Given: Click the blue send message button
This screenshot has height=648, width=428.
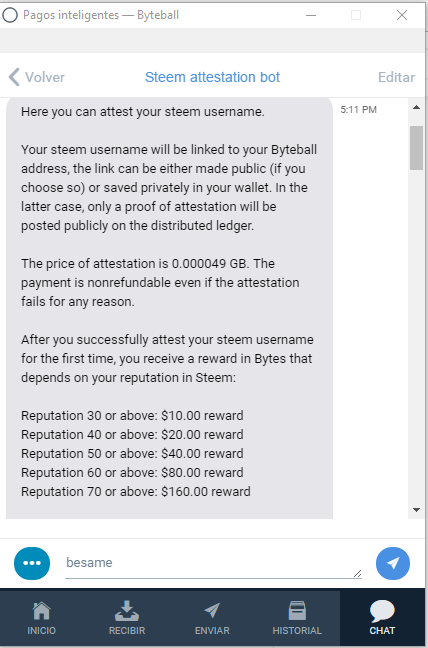Looking at the screenshot, I should pos(393,563).
